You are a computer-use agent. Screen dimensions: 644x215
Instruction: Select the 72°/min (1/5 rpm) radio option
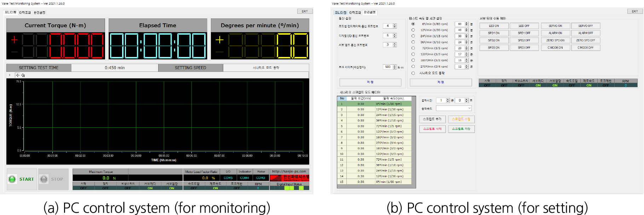pos(413,48)
